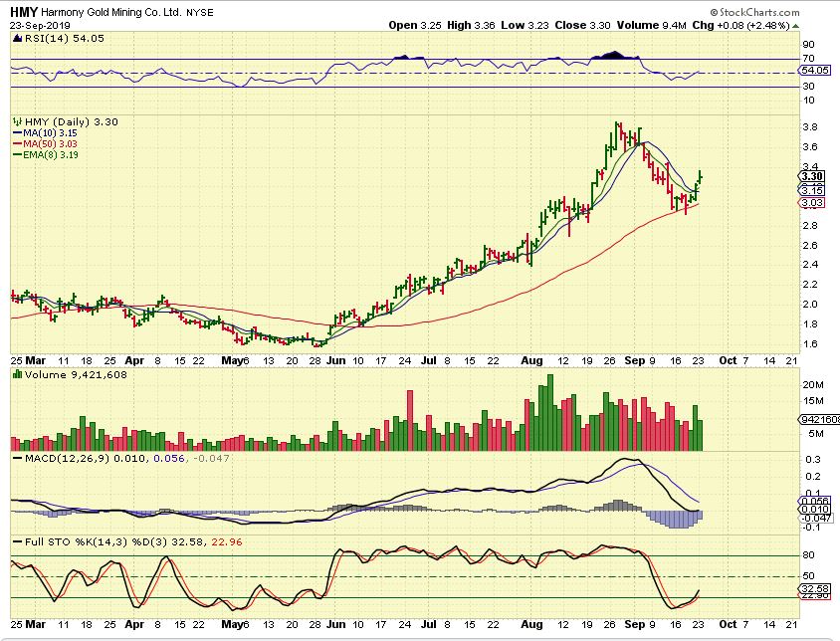Click the High 3.36 value in header

471,25
